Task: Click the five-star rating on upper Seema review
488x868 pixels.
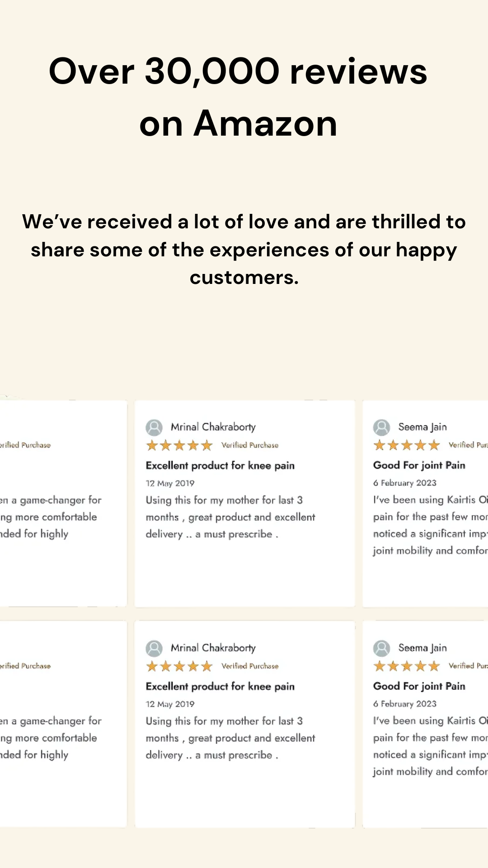Action: 407,445
